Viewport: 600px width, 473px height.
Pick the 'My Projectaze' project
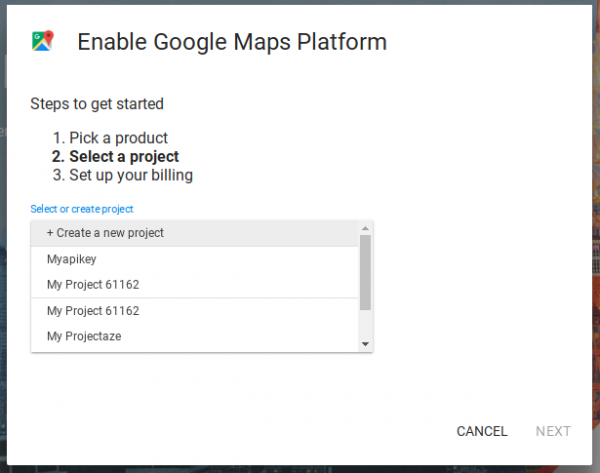click(84, 337)
